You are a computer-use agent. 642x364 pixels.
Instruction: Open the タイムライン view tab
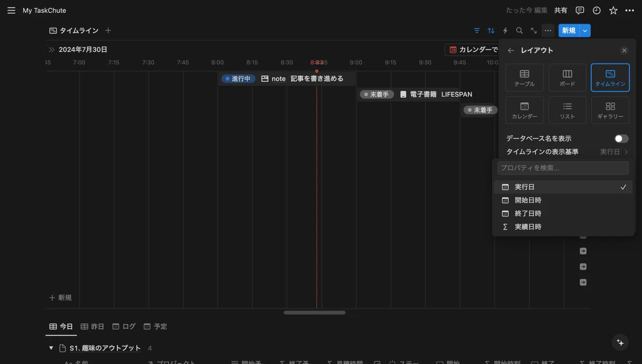tap(74, 30)
